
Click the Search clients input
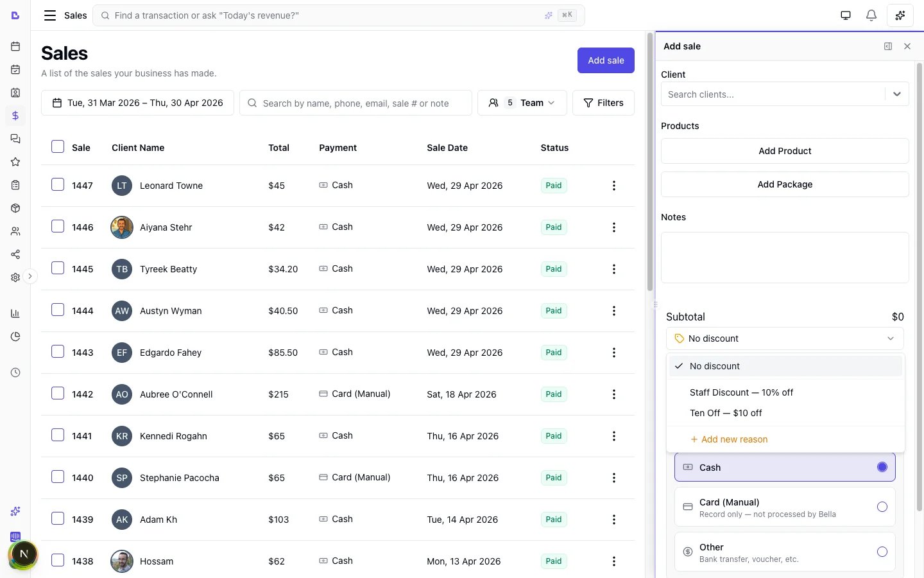point(773,94)
